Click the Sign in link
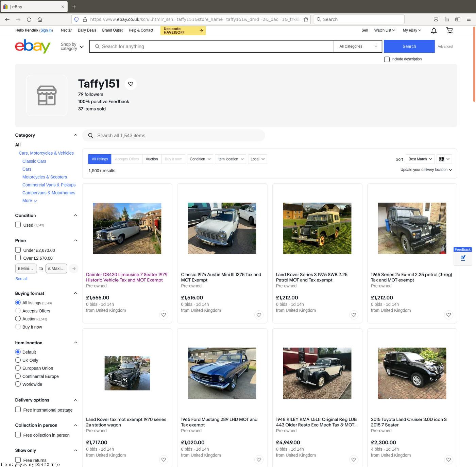Screen dimensions: 476x467 click(x=46, y=30)
